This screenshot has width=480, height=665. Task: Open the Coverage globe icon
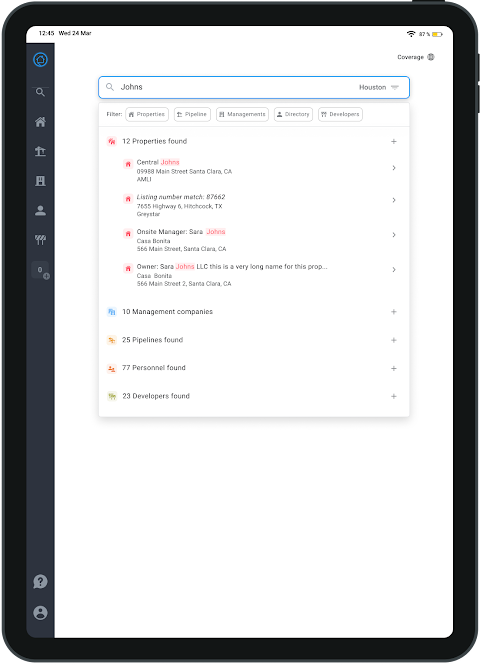point(431,57)
